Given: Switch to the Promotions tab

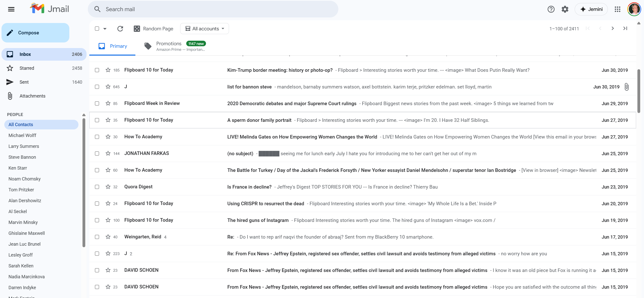Looking at the screenshot, I should pyautogui.click(x=175, y=46).
